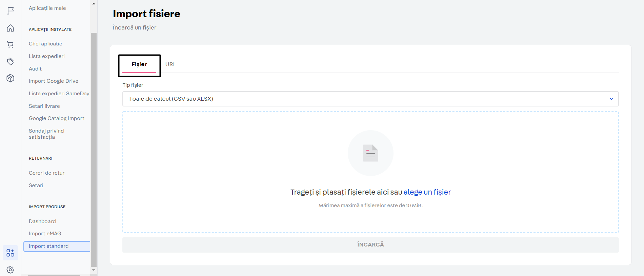The height and width of the screenshot is (276, 644).
Task: Switch to the URL tab
Action: tap(170, 64)
